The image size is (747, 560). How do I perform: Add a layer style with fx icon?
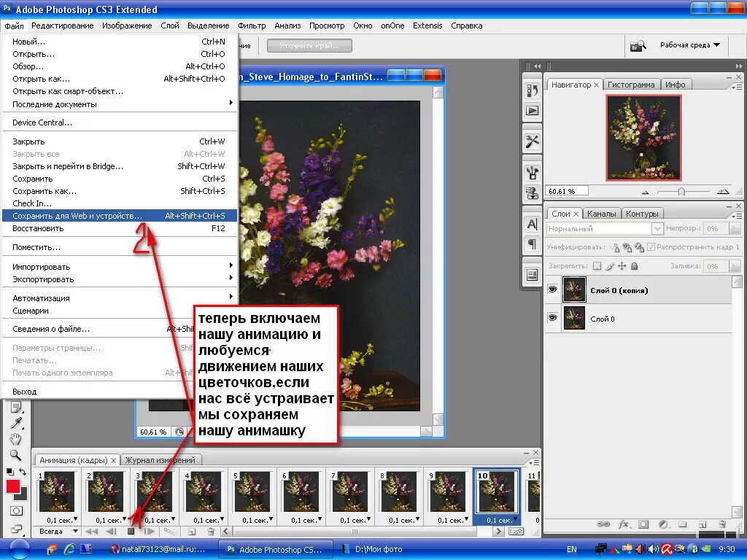(x=624, y=524)
